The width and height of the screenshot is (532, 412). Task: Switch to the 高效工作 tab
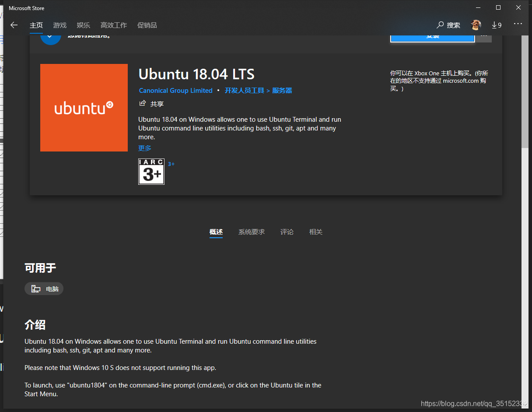[x=114, y=25]
